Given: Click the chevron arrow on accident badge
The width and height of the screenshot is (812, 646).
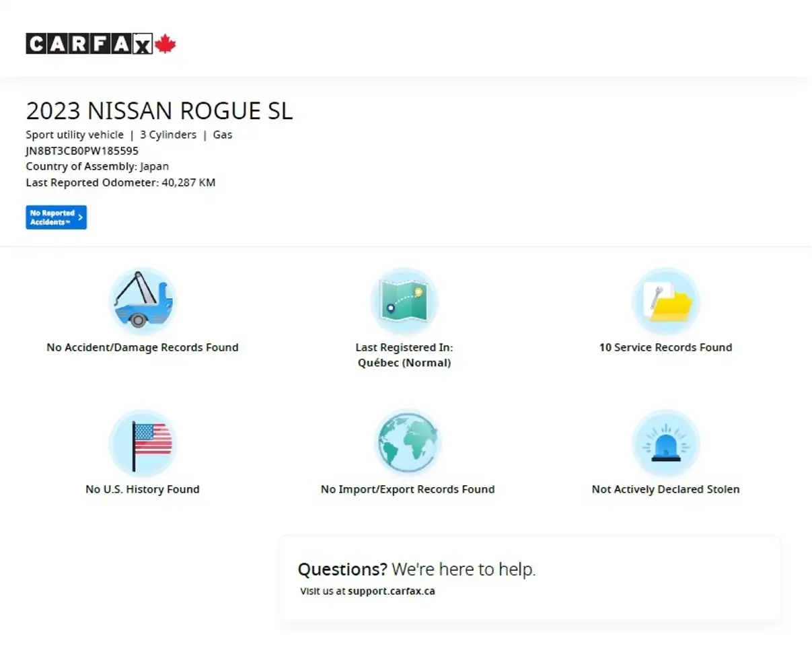Looking at the screenshot, I should 81,217.
